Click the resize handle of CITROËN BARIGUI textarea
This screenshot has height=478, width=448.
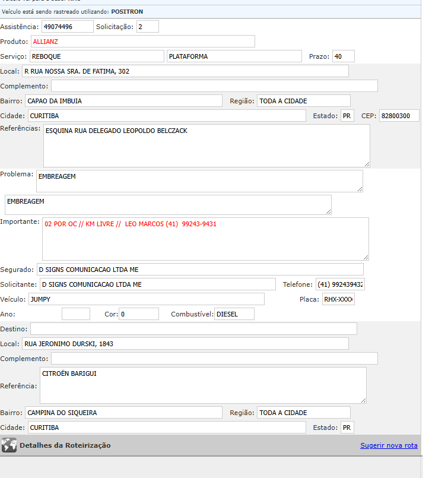(x=363, y=401)
